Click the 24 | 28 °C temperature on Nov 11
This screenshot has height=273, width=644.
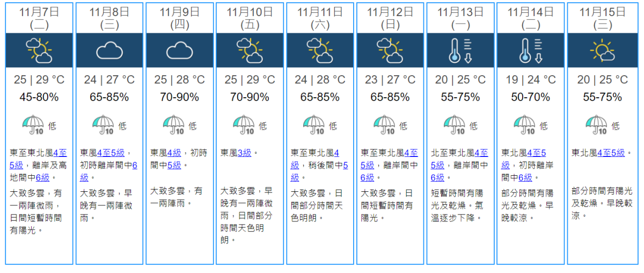coord(320,80)
